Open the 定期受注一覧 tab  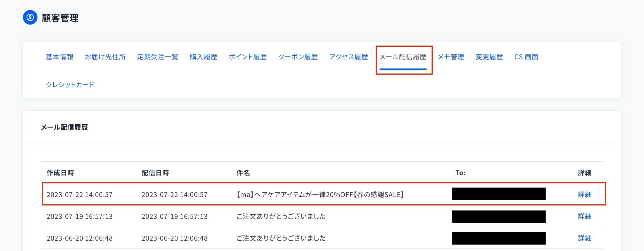click(x=158, y=57)
